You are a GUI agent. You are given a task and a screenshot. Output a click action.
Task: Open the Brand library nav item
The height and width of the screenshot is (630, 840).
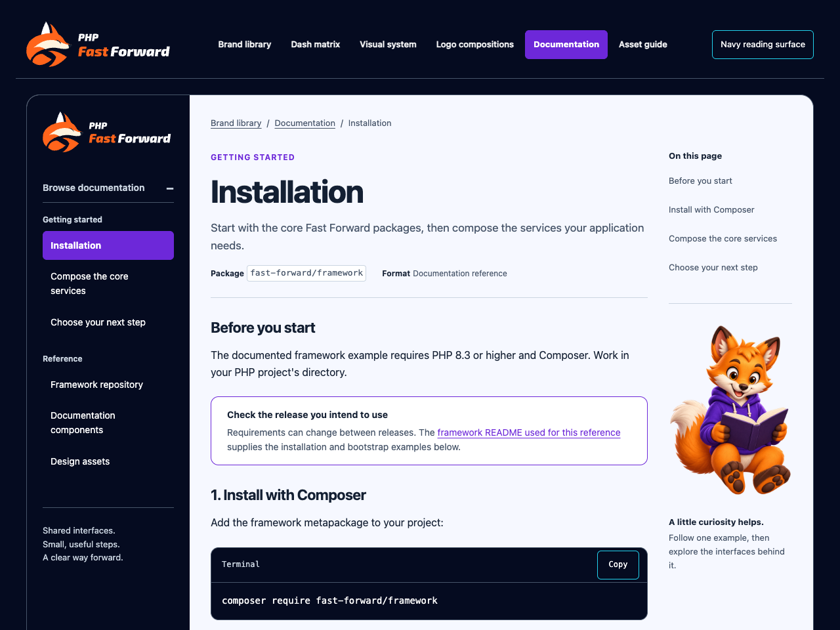coord(245,45)
